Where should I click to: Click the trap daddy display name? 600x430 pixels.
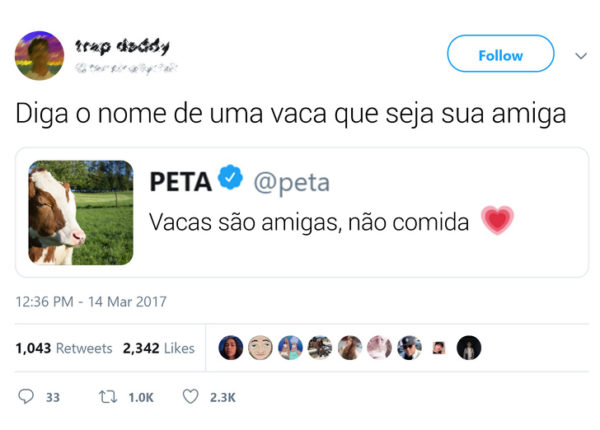(x=122, y=46)
